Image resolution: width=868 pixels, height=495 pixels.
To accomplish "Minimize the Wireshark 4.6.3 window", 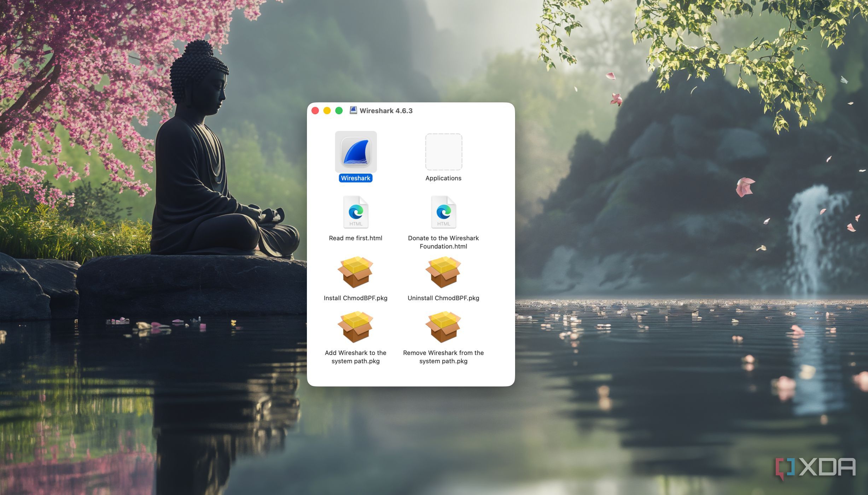I will click(327, 111).
